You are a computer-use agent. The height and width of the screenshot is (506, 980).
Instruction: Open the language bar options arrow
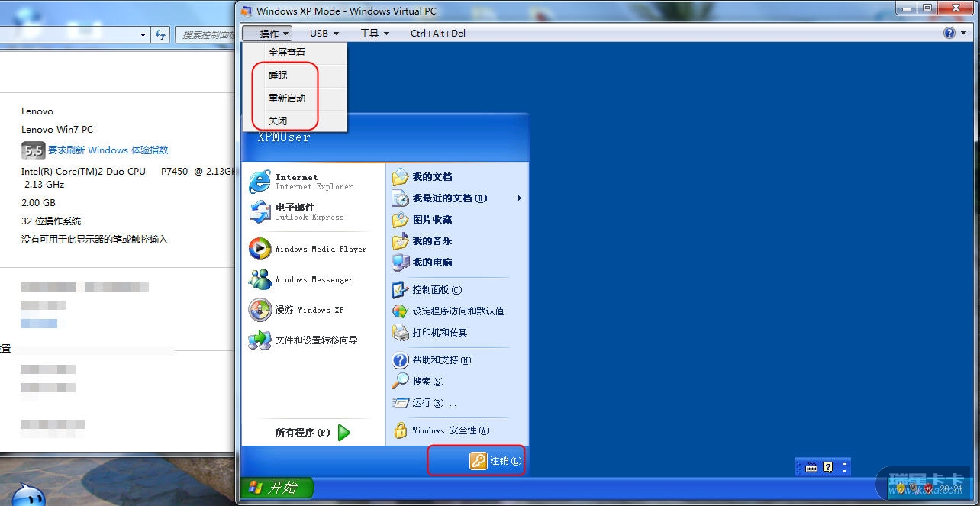[844, 471]
